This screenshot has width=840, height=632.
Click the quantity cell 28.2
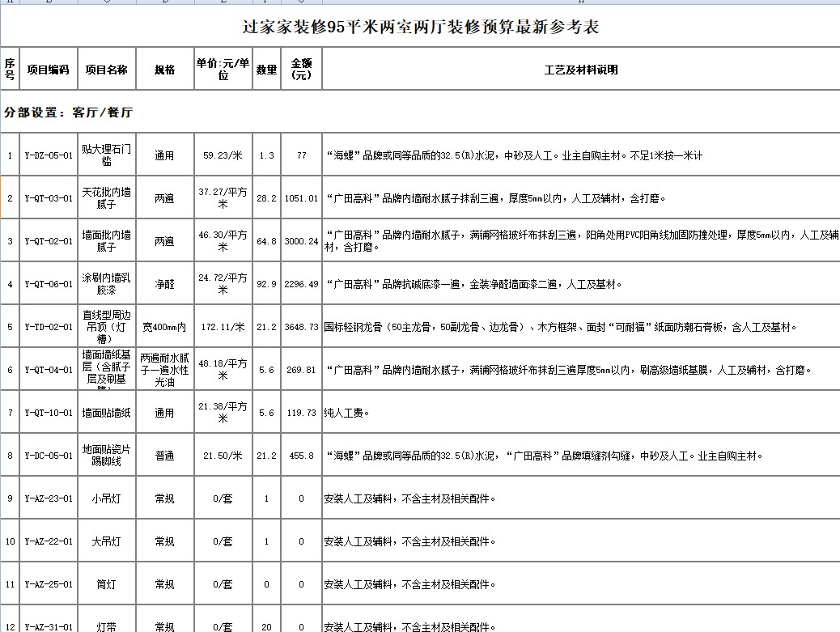click(266, 198)
